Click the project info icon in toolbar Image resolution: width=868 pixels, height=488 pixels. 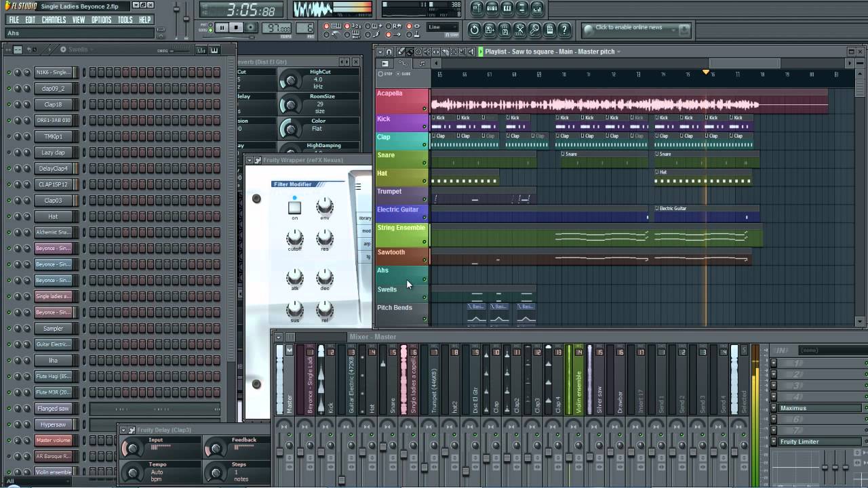549,29
